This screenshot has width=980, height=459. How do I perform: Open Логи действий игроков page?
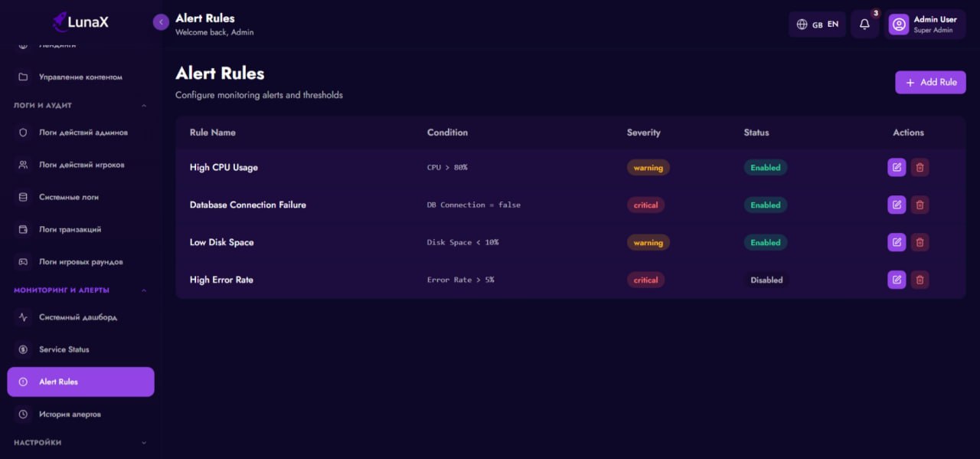point(80,165)
